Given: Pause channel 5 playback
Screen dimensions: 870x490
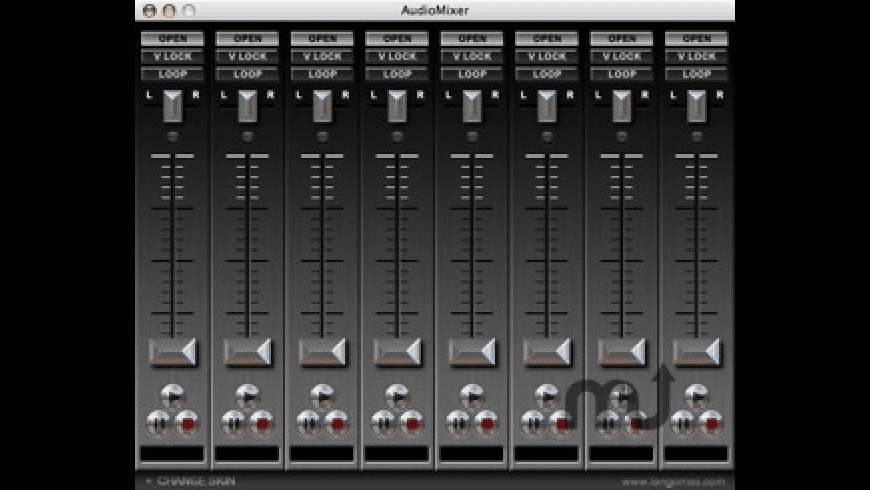Looking at the screenshot, I should pyautogui.click(x=458, y=423).
